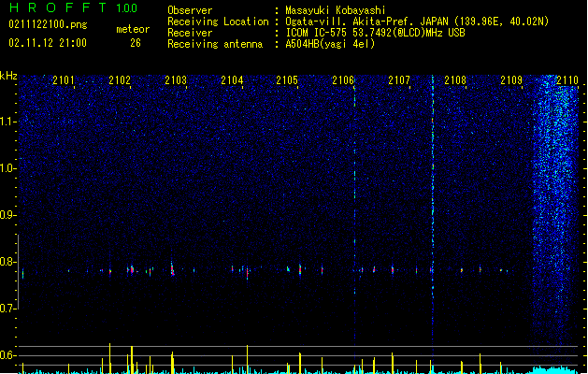Click the 2102 time marker

pyautogui.click(x=120, y=79)
